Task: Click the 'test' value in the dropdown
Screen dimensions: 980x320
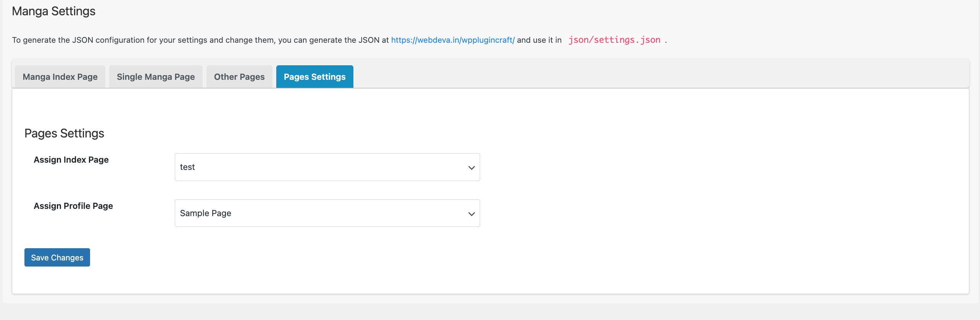Action: click(x=187, y=167)
